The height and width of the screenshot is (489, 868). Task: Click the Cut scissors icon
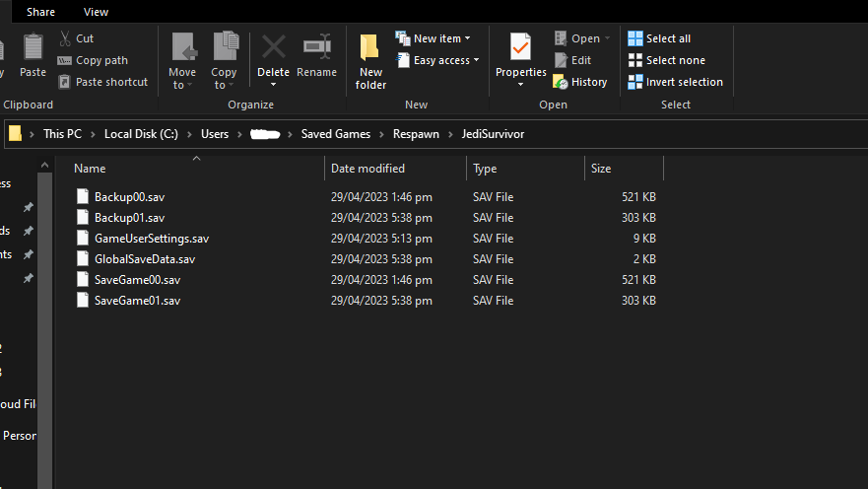point(65,38)
